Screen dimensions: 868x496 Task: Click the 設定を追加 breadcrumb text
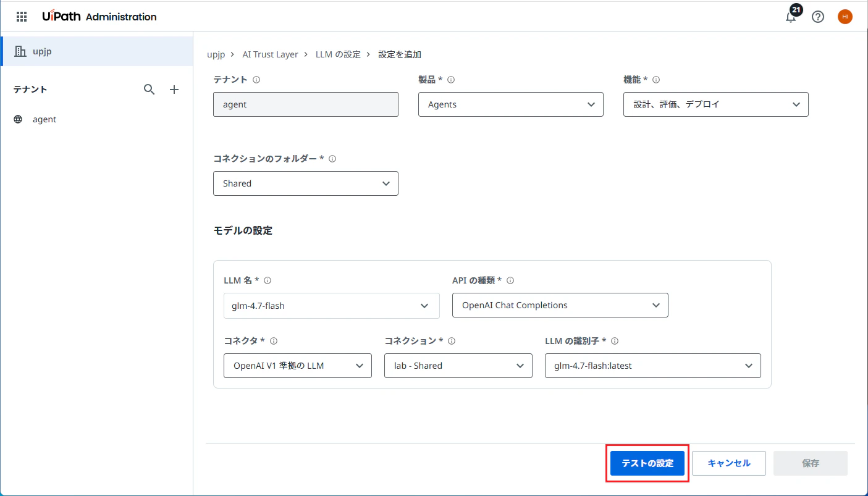tap(400, 54)
